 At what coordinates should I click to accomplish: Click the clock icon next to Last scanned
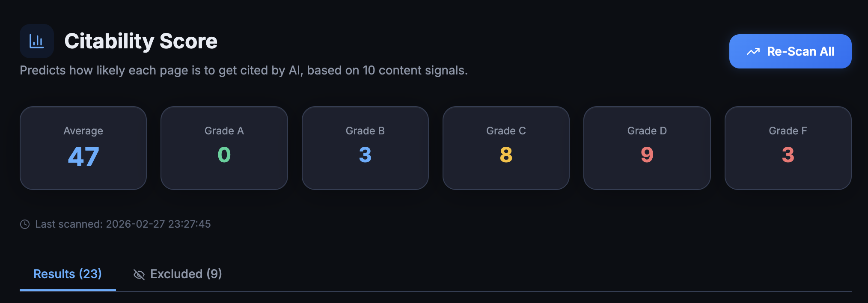(24, 223)
